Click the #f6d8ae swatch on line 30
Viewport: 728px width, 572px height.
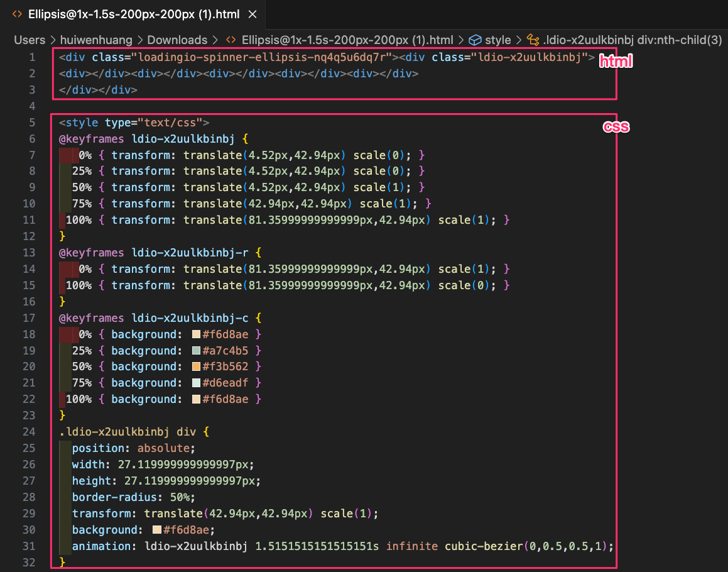click(157, 530)
